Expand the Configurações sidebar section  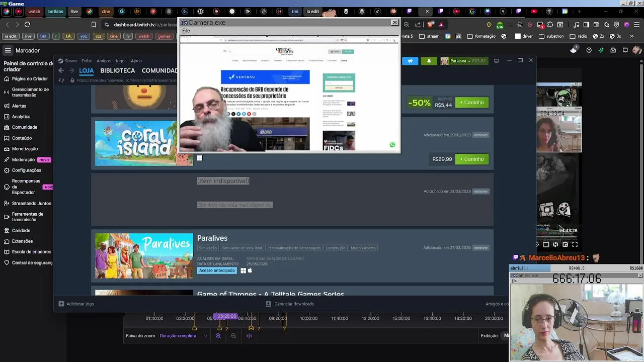(23, 170)
